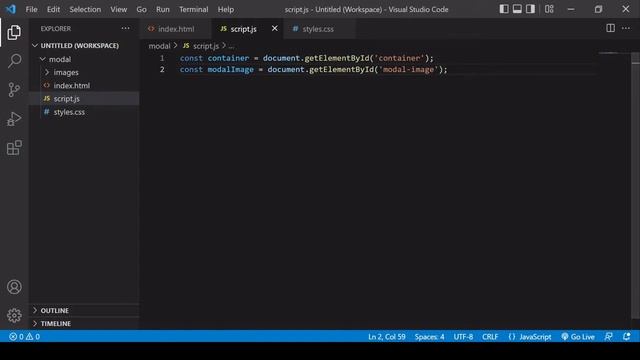Place cursor at end of line 2
Viewport: 640px width, 360px height.
tap(448, 69)
